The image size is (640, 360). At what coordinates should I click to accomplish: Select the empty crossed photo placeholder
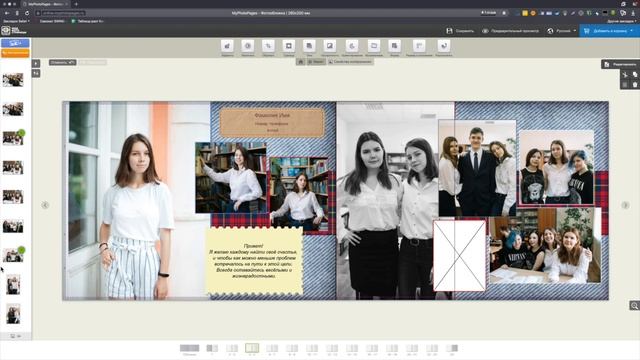pos(460,256)
